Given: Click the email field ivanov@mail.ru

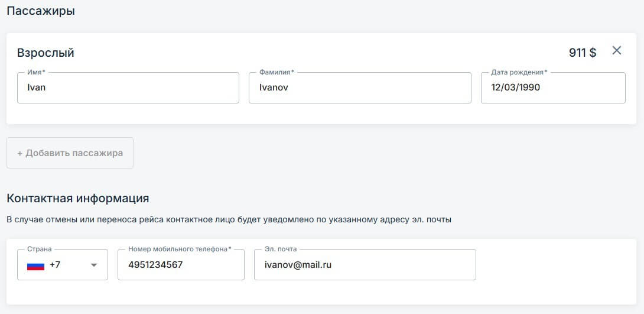Looking at the screenshot, I should click(365, 265).
